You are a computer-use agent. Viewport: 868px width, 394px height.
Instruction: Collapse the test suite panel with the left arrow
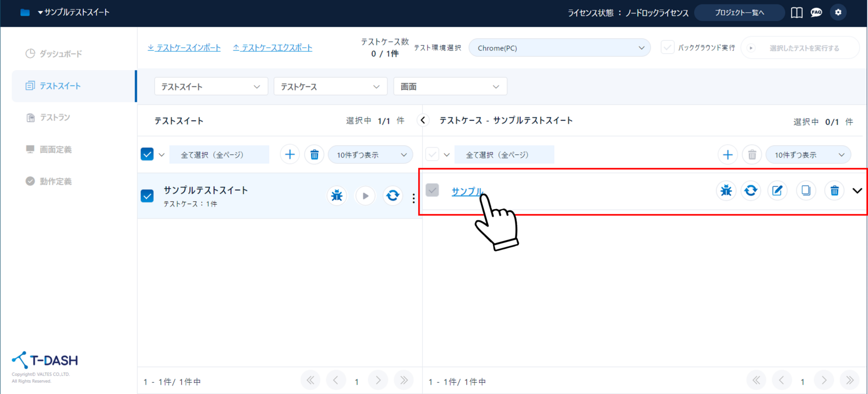423,120
